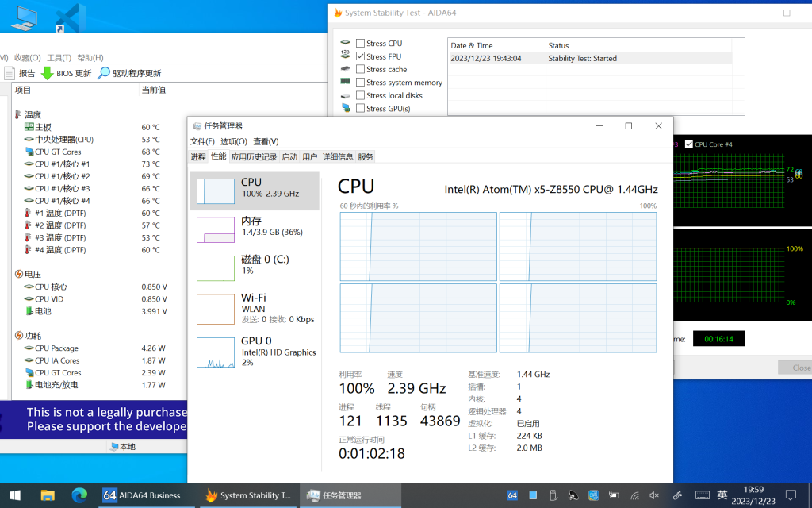The image size is (812, 508).
Task: Uncheck the CPU Core #4 graph checkbox
Action: [x=689, y=144]
